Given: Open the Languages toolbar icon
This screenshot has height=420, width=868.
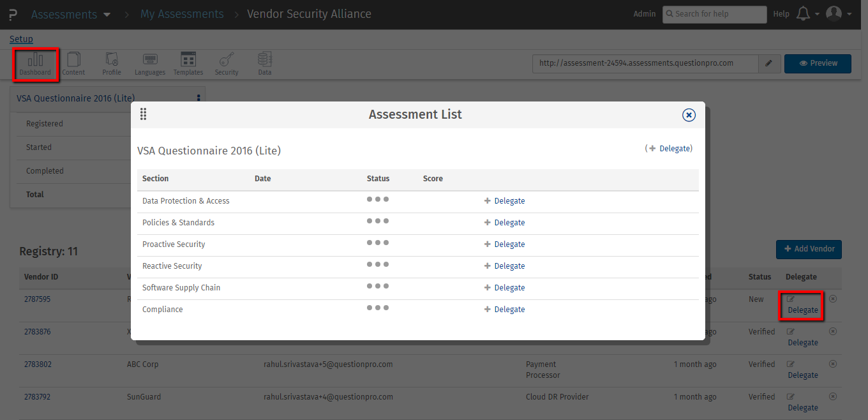Looking at the screenshot, I should tap(150, 64).
